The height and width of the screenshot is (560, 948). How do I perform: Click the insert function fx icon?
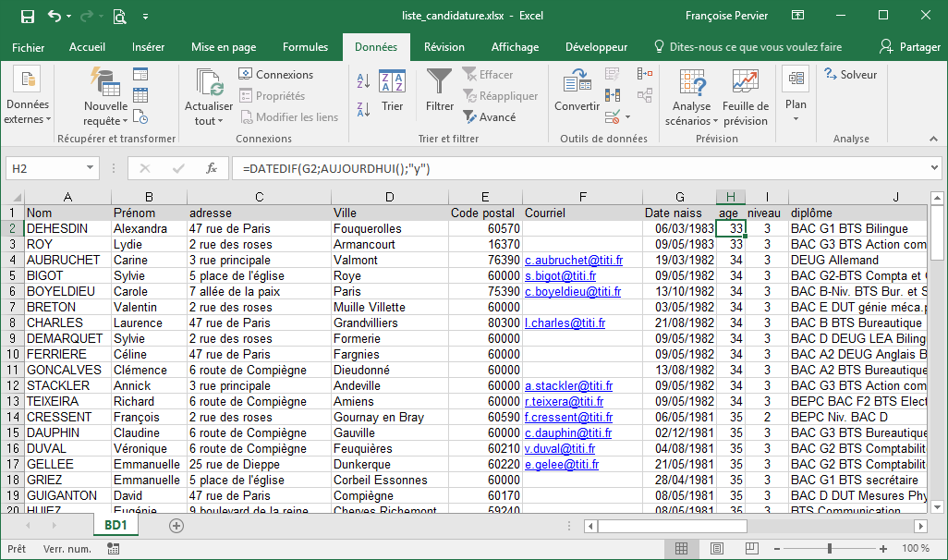pos(212,168)
